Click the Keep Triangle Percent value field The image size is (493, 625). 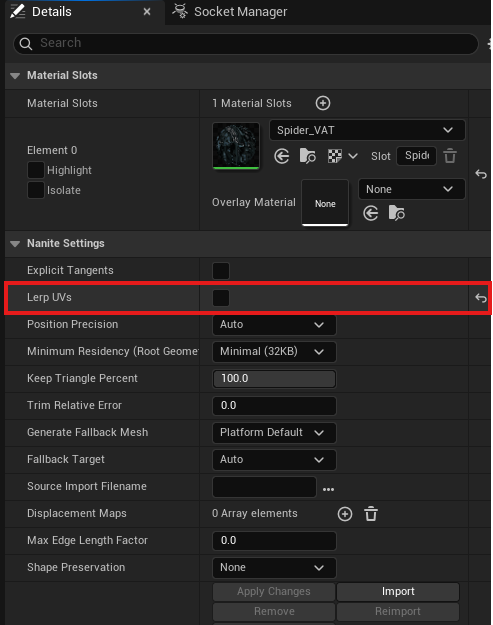point(274,378)
